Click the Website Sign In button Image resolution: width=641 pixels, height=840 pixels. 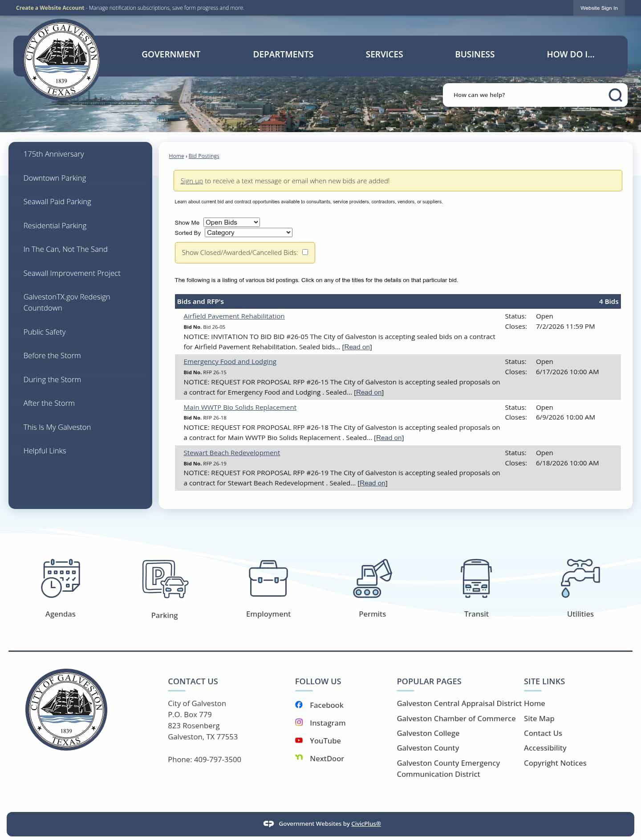[x=599, y=8]
